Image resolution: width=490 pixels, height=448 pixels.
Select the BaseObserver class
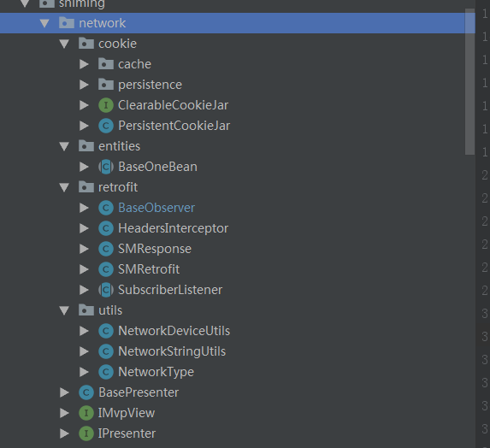click(156, 208)
